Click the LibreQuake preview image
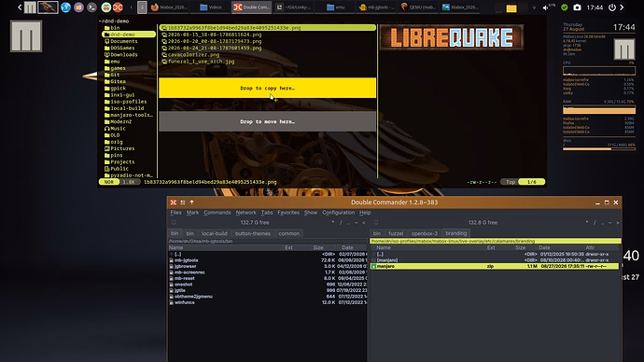 (452, 37)
